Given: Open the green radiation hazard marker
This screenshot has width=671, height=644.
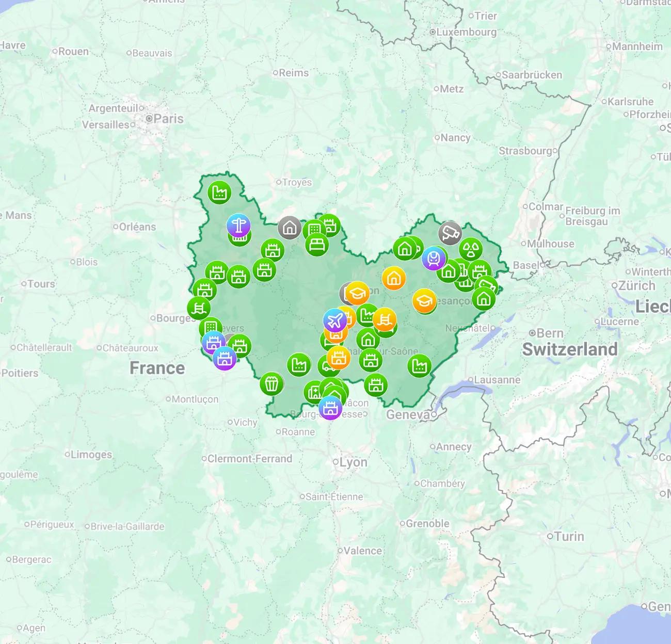Looking at the screenshot, I should pyautogui.click(x=471, y=249).
